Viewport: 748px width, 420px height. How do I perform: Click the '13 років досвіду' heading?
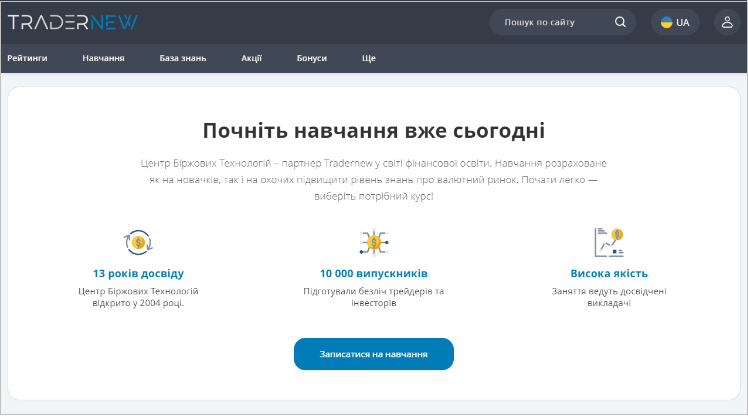click(x=138, y=273)
